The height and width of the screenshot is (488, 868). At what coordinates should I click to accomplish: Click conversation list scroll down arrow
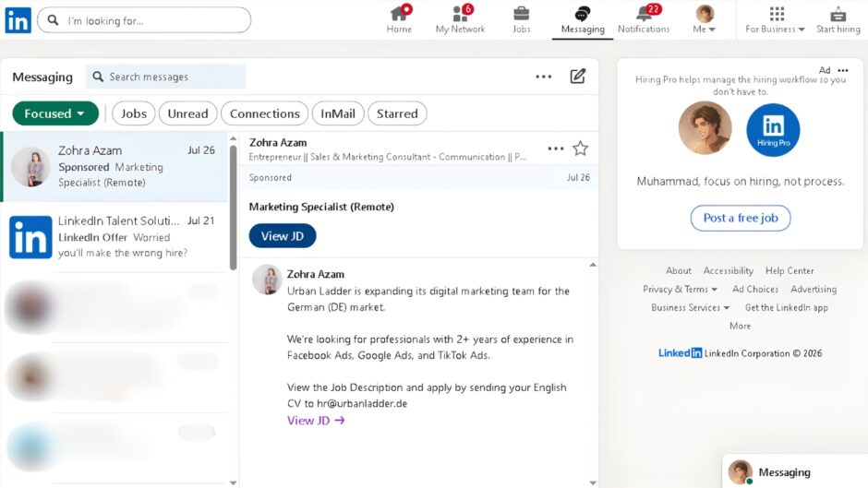[233, 483]
